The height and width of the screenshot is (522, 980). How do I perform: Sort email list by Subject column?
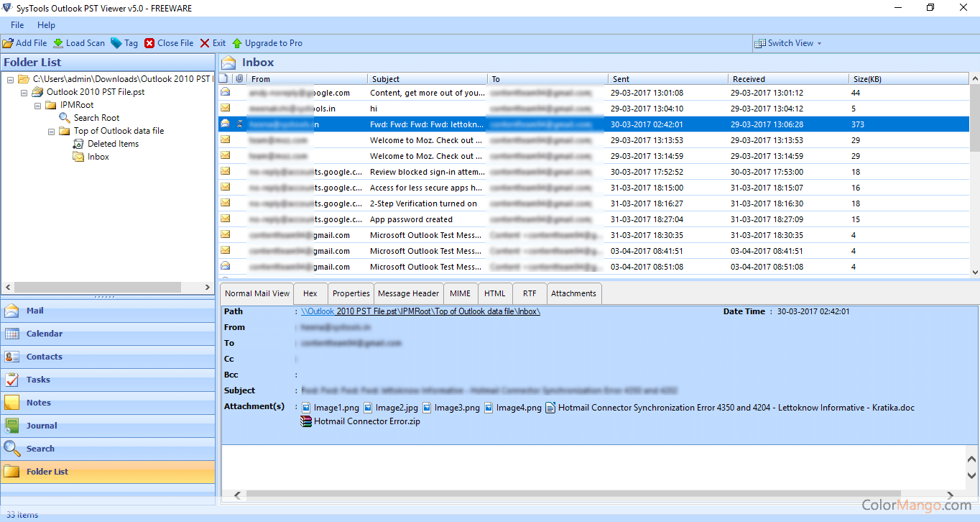427,79
